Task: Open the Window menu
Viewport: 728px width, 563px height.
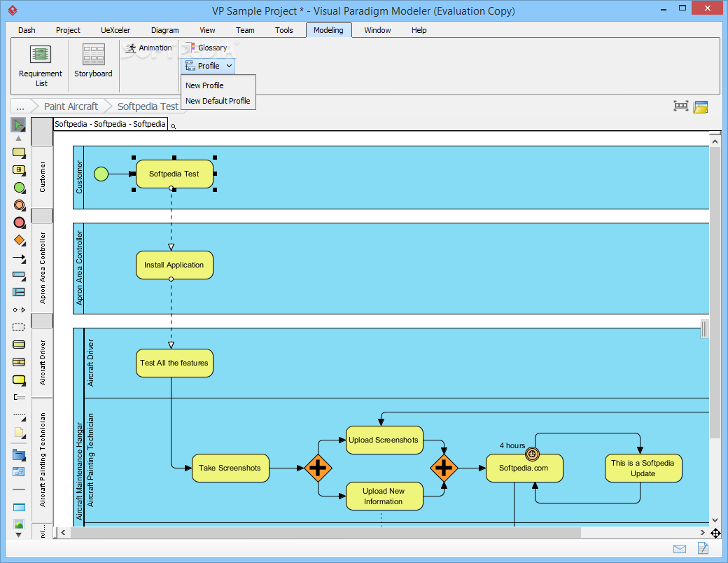Action: [x=377, y=30]
